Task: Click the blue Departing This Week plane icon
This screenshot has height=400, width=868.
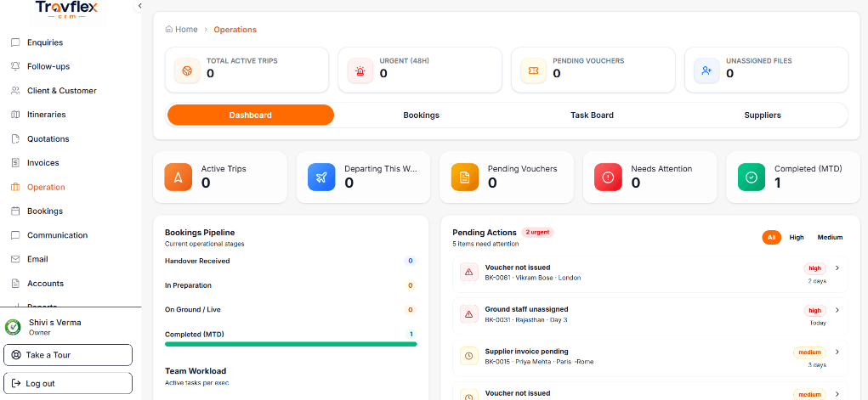Action: pyautogui.click(x=321, y=177)
